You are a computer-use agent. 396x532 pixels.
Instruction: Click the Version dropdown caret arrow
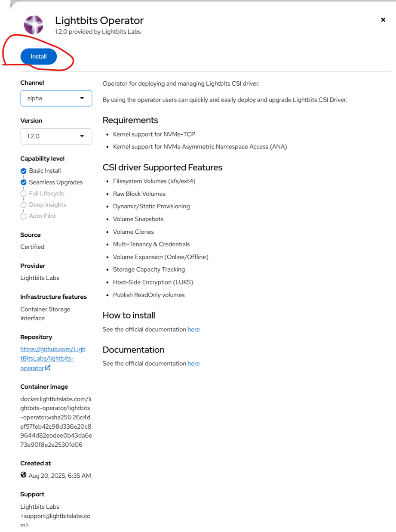[82, 136]
